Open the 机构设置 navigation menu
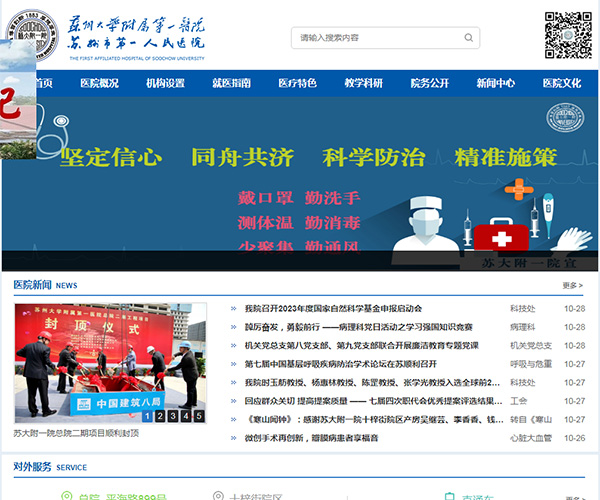 [165, 83]
